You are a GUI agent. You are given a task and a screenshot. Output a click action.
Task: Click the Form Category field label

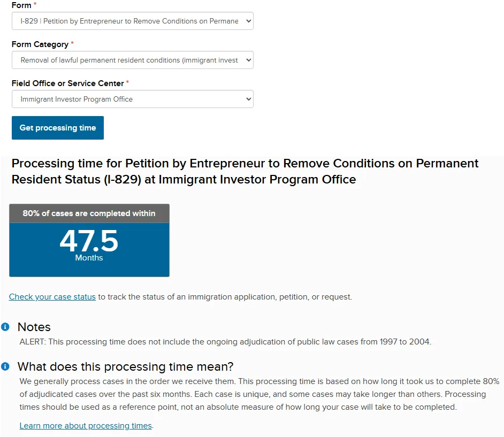coord(40,44)
